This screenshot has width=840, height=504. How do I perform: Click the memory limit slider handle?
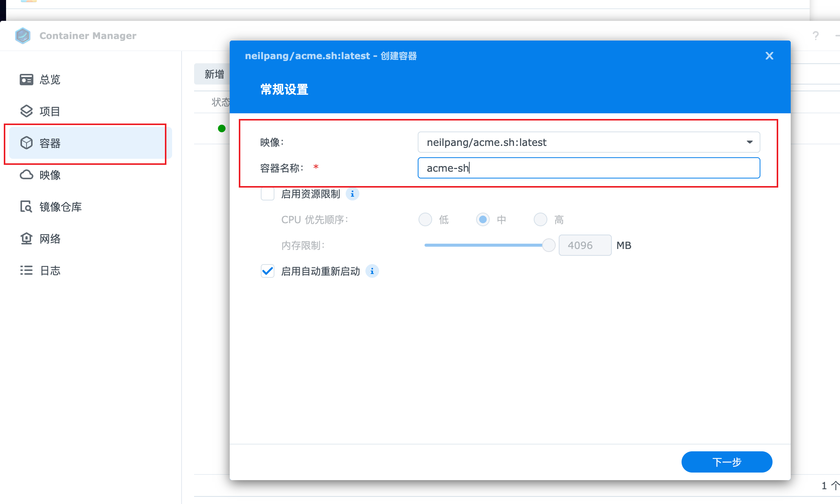pos(549,245)
